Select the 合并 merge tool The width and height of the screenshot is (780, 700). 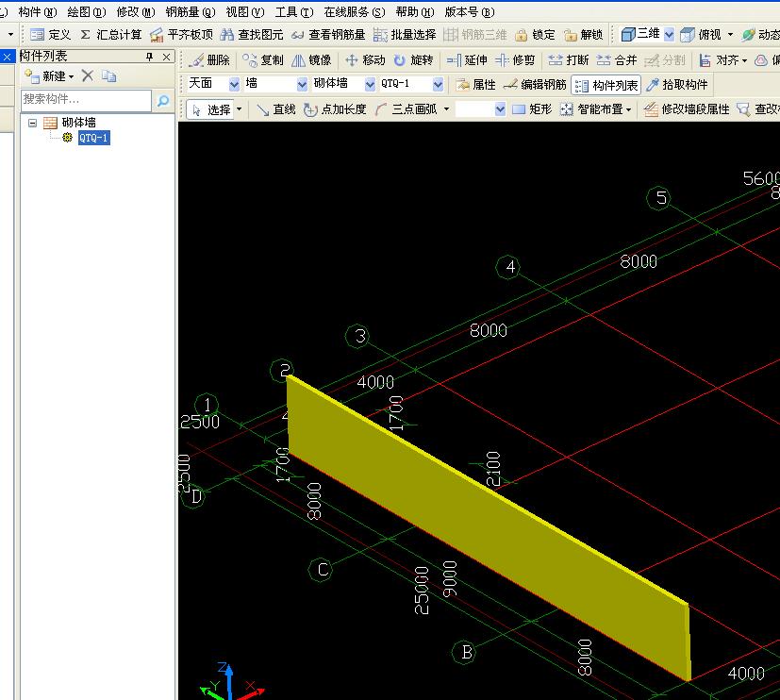point(617,60)
